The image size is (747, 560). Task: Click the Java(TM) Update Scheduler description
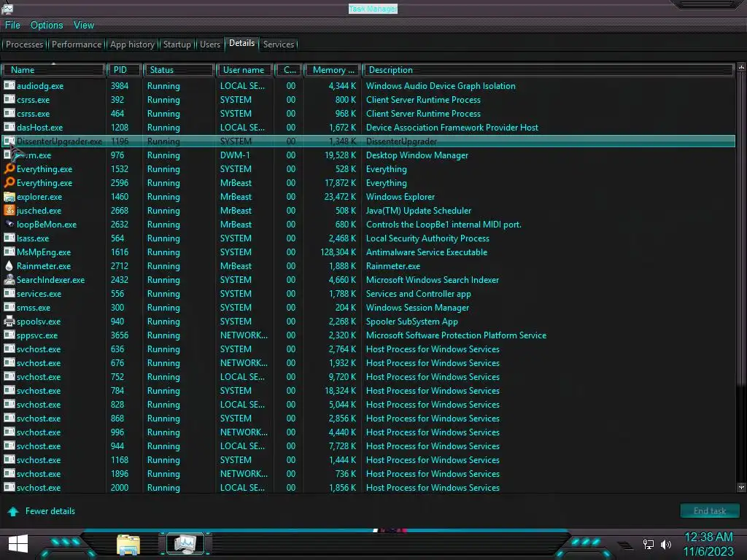(x=418, y=211)
